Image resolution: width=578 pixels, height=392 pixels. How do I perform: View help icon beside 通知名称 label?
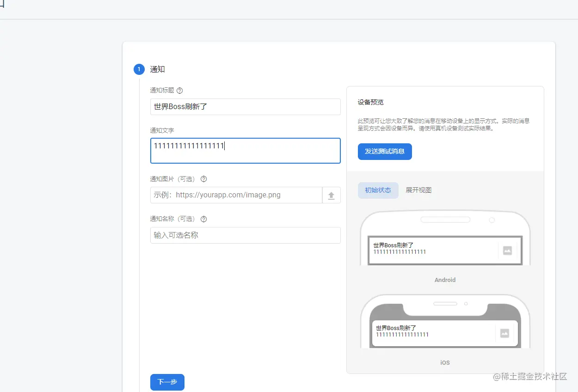(x=203, y=219)
